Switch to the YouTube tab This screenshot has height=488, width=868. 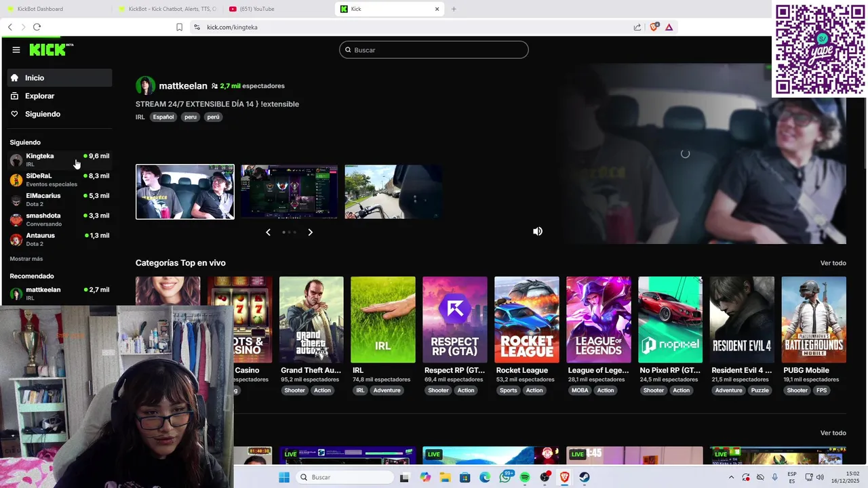pos(278,9)
